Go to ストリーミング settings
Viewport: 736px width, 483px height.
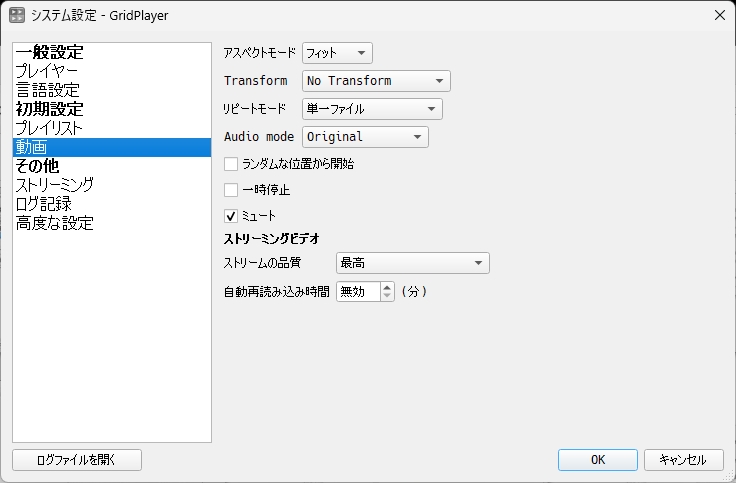[54, 185]
